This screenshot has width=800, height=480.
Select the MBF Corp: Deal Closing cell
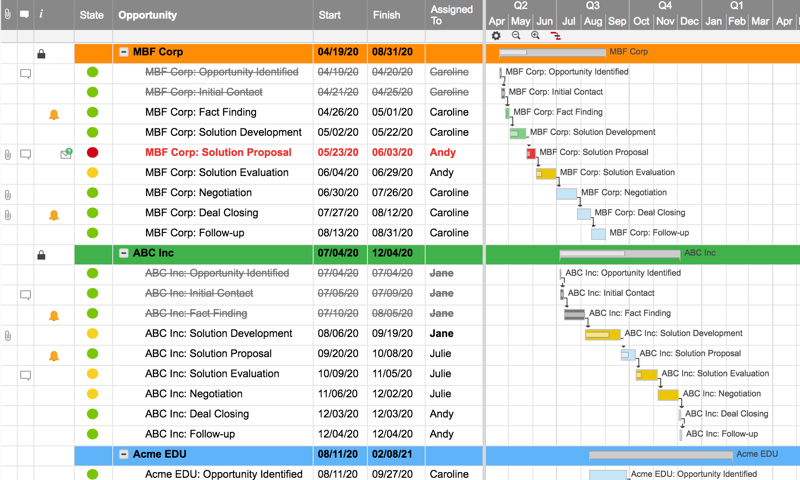coord(201,213)
